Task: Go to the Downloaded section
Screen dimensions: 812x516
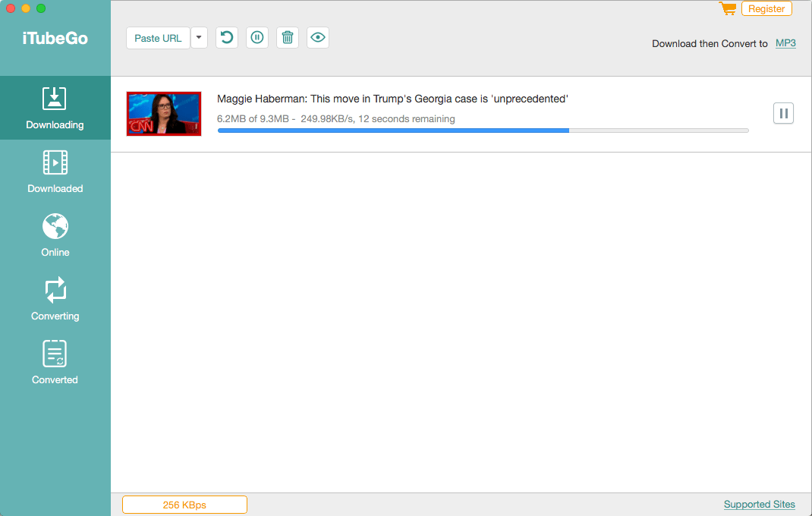Action: coord(55,171)
